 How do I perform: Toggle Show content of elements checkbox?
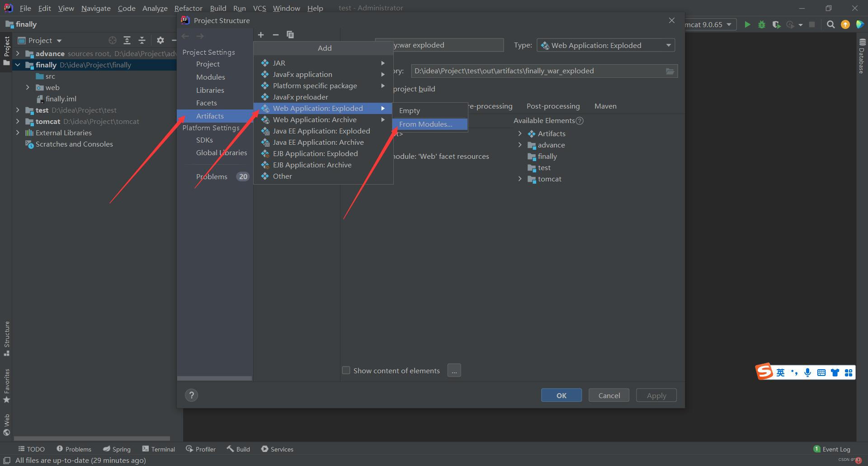click(x=346, y=370)
